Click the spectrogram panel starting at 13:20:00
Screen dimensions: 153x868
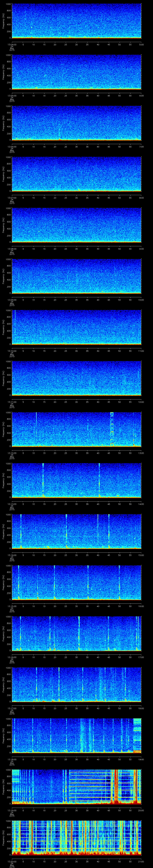77,838
